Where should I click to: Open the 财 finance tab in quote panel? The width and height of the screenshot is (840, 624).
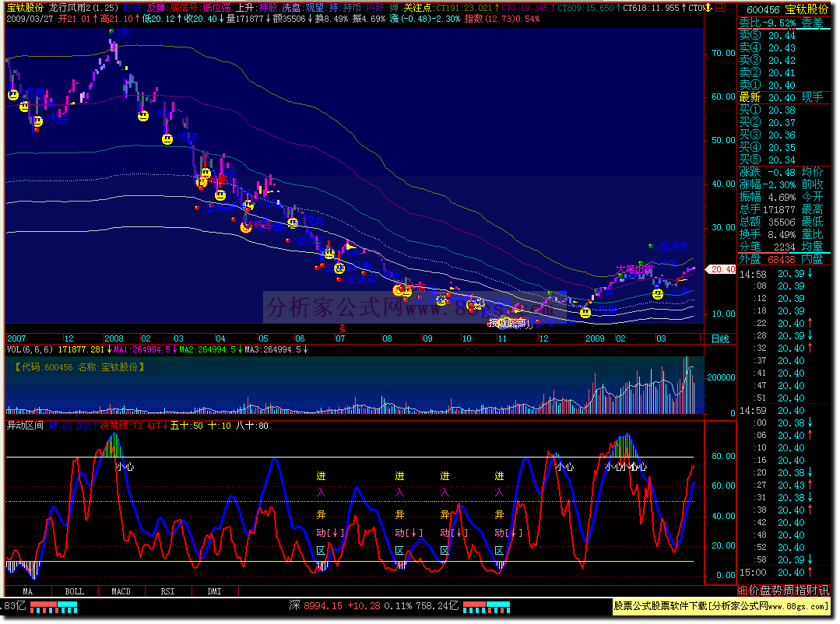click(x=813, y=591)
